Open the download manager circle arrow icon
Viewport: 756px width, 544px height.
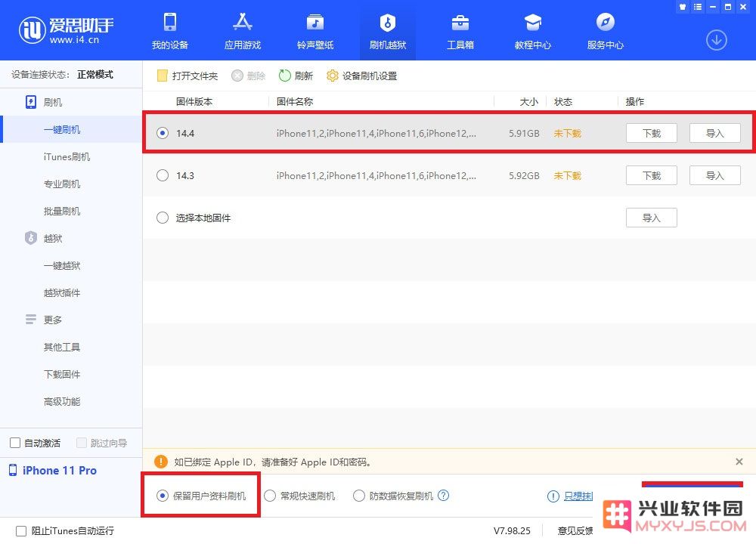[717, 40]
